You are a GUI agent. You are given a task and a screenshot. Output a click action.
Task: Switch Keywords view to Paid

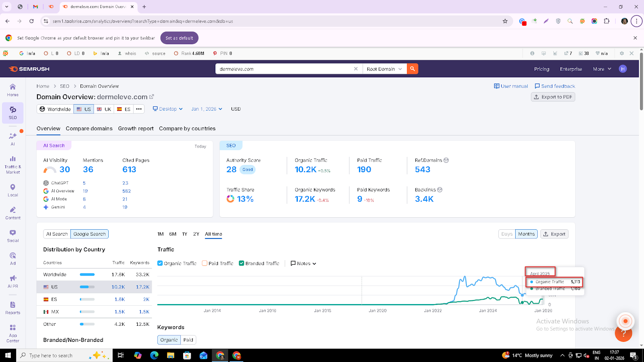point(188,340)
